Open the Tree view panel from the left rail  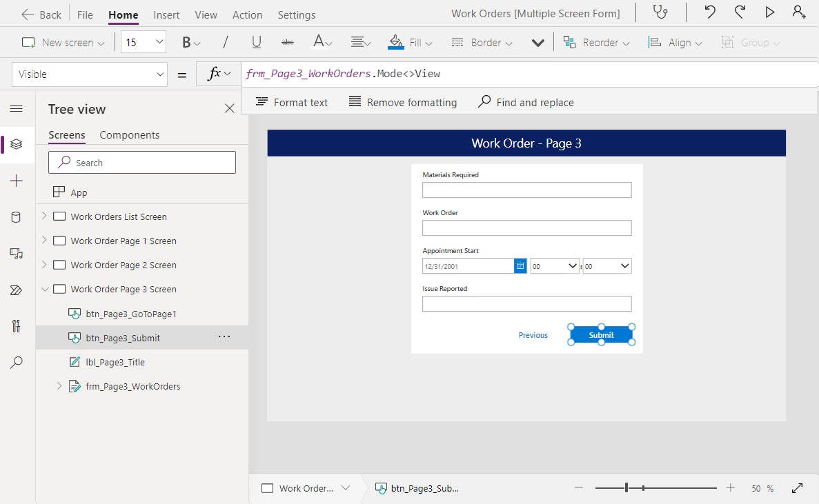17,145
